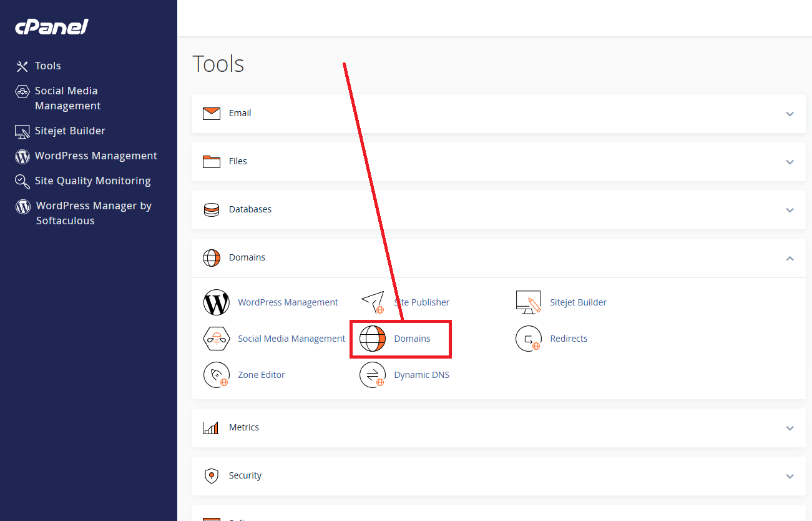This screenshot has height=521, width=812.
Task: Click the Security section title
Action: click(245, 475)
